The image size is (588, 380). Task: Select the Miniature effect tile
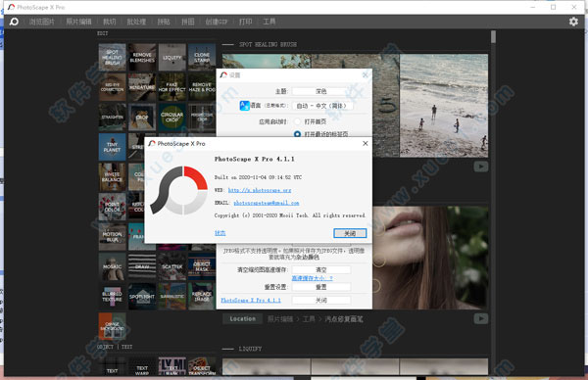142,87
